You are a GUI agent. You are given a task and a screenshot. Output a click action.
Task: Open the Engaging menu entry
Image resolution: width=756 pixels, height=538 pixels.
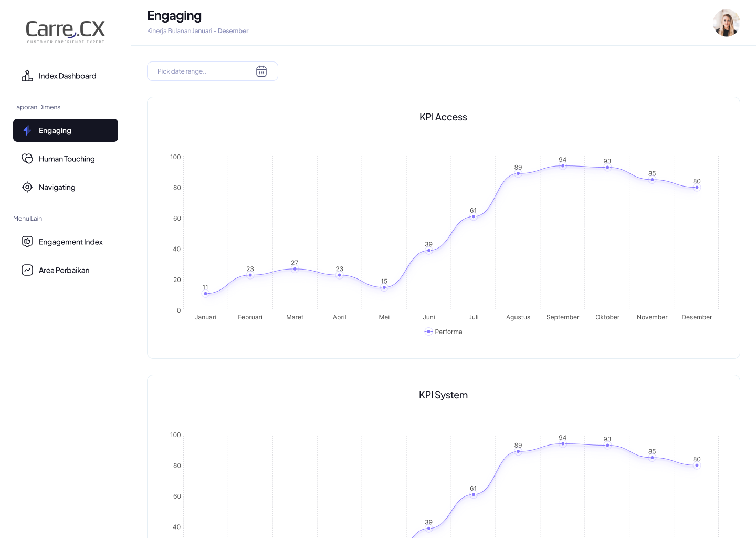coord(55,130)
